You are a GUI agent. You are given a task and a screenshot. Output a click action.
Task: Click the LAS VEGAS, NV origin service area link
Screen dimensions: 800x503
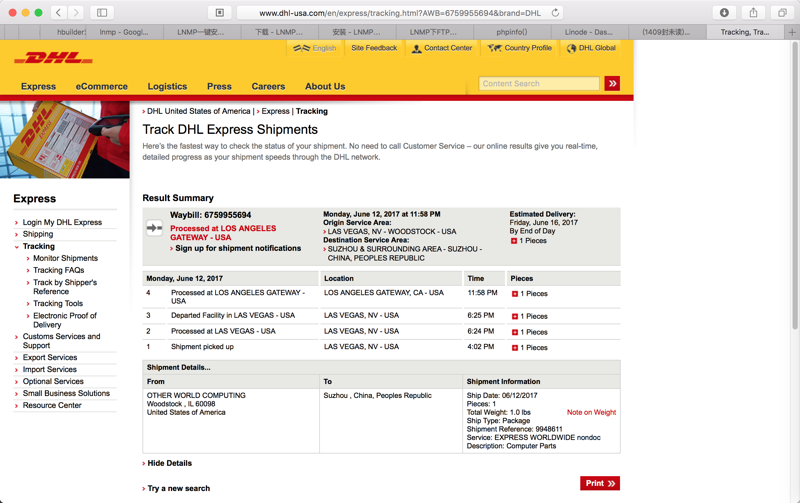pos(392,232)
